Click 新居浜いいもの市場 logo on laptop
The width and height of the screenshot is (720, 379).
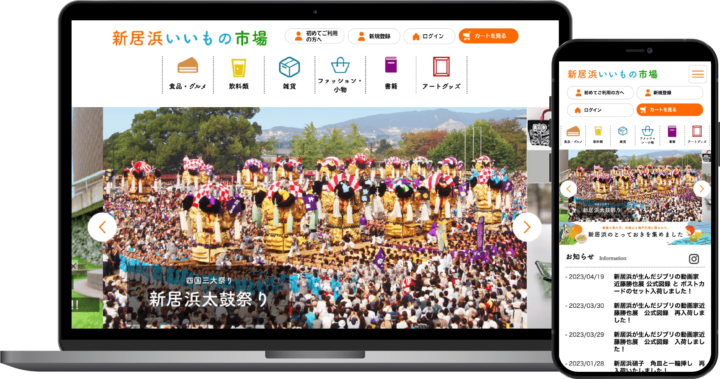pos(189,39)
